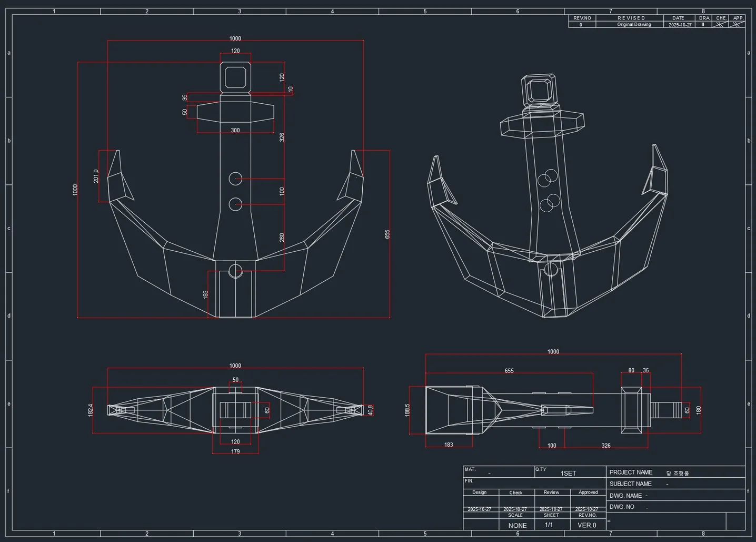Click the '80' dimension in side view
This screenshot has width=756, height=542.
(631, 371)
